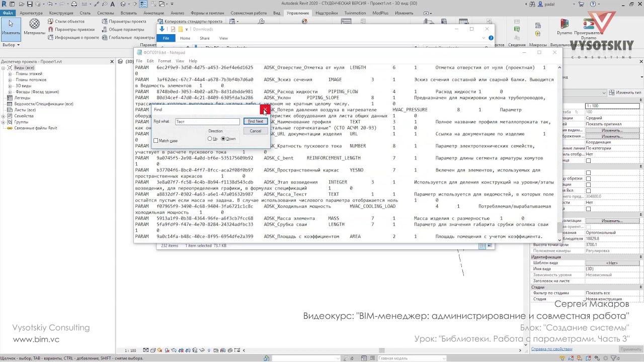Launch Dynamo from the ribbon
The image size is (644, 362).
[565, 28]
